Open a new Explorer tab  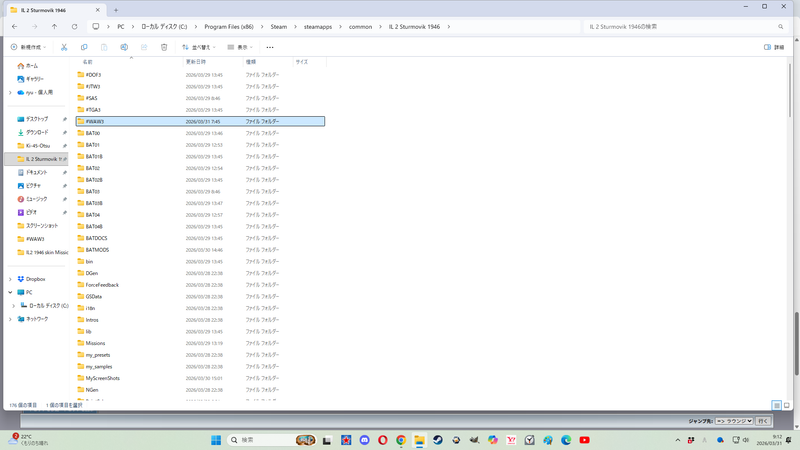coord(116,10)
